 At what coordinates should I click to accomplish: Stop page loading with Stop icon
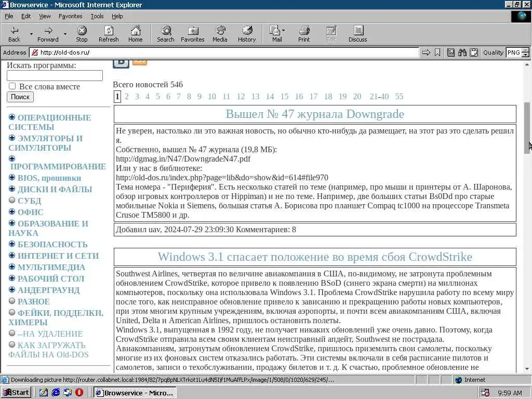[82, 34]
